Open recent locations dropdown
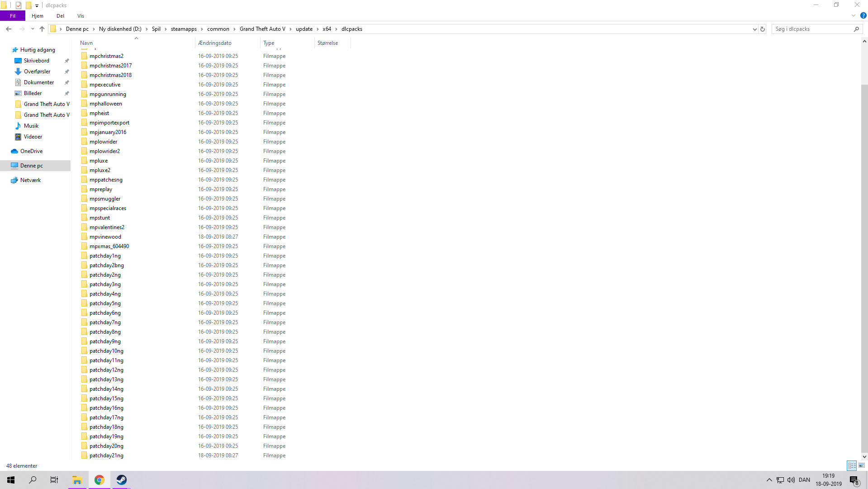This screenshot has width=868, height=489. pyautogui.click(x=33, y=29)
